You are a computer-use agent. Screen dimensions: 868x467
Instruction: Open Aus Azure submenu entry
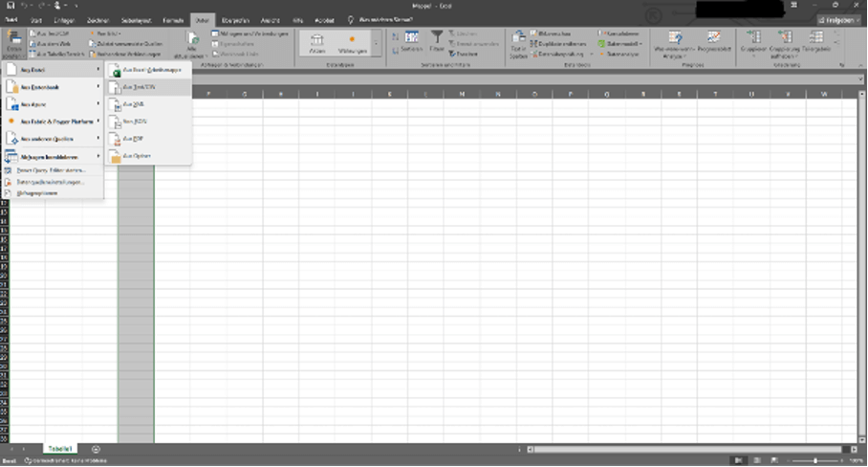(x=54, y=104)
